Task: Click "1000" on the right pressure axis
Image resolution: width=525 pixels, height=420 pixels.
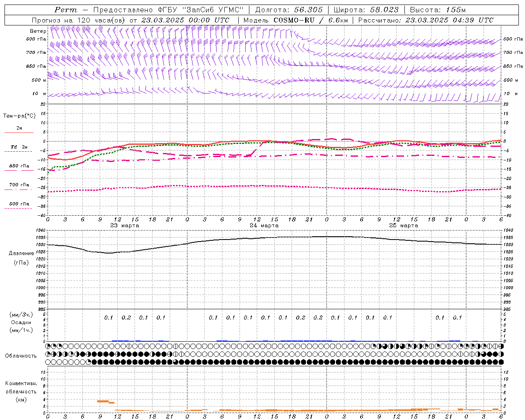Action: 508,288
